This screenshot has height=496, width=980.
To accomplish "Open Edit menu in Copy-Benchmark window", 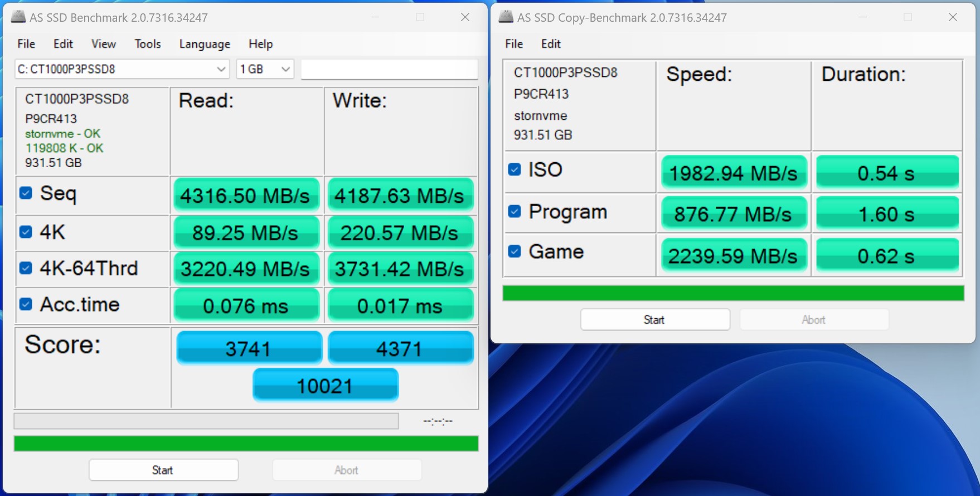I will [550, 44].
